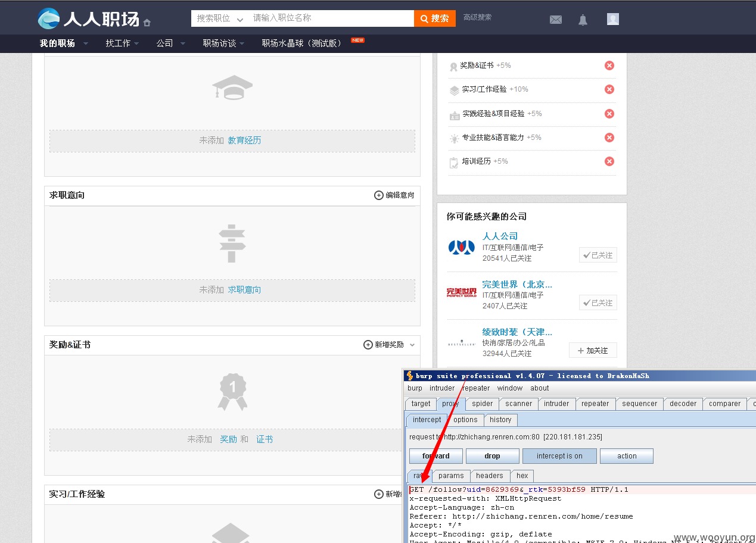Switch to the spider tab in Burp
756x543 pixels.
coord(483,404)
